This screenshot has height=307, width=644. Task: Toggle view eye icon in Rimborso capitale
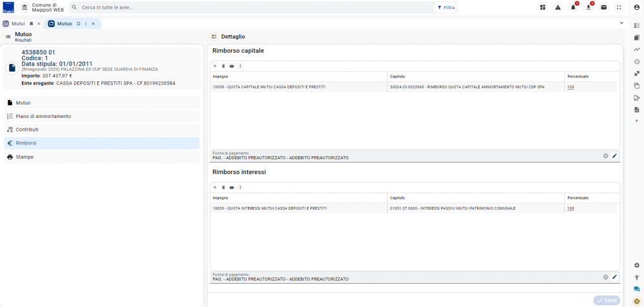click(x=232, y=66)
